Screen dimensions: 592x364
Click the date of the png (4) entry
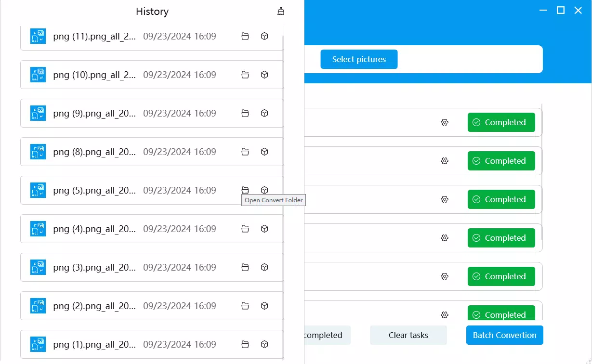(180, 229)
